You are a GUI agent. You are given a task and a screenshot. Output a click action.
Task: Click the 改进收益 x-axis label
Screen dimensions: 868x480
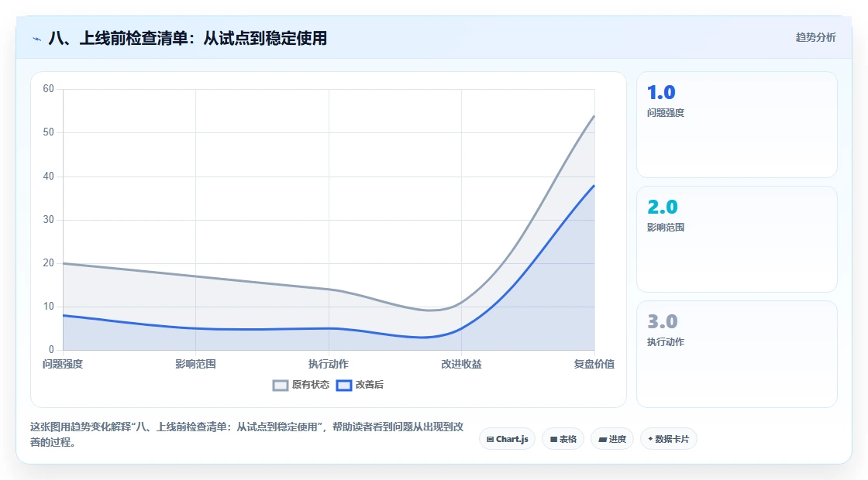click(461, 365)
